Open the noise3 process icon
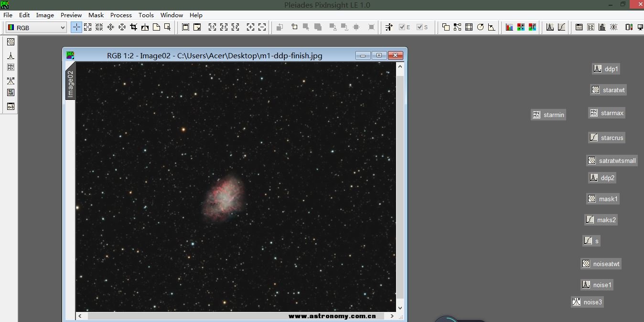644x322 pixels. pyautogui.click(x=587, y=302)
